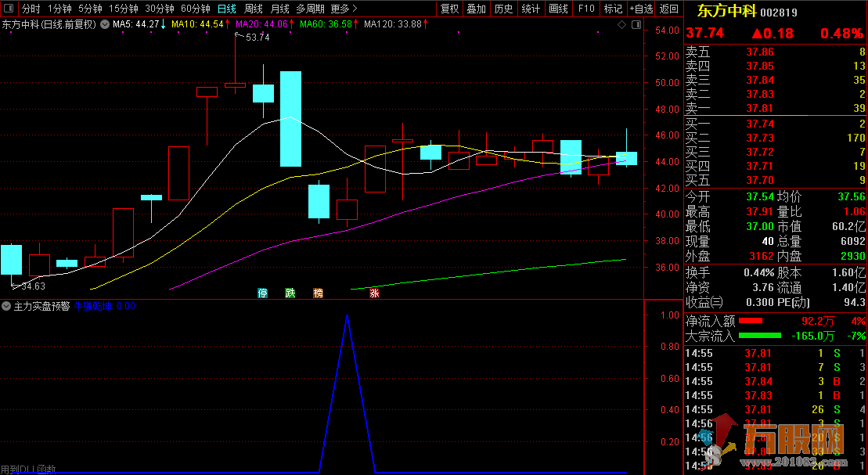Select the 日线 daily chart tab

[227, 9]
